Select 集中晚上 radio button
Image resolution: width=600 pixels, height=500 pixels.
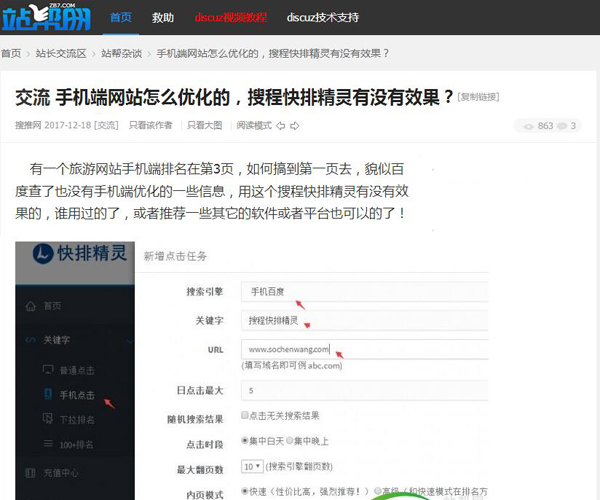(x=290, y=440)
